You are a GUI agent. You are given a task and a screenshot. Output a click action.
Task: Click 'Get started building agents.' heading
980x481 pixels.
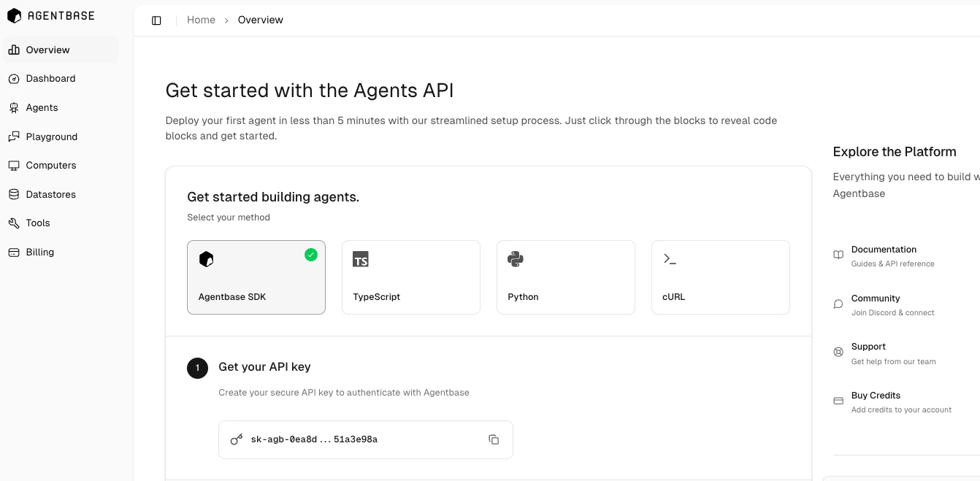[273, 197]
